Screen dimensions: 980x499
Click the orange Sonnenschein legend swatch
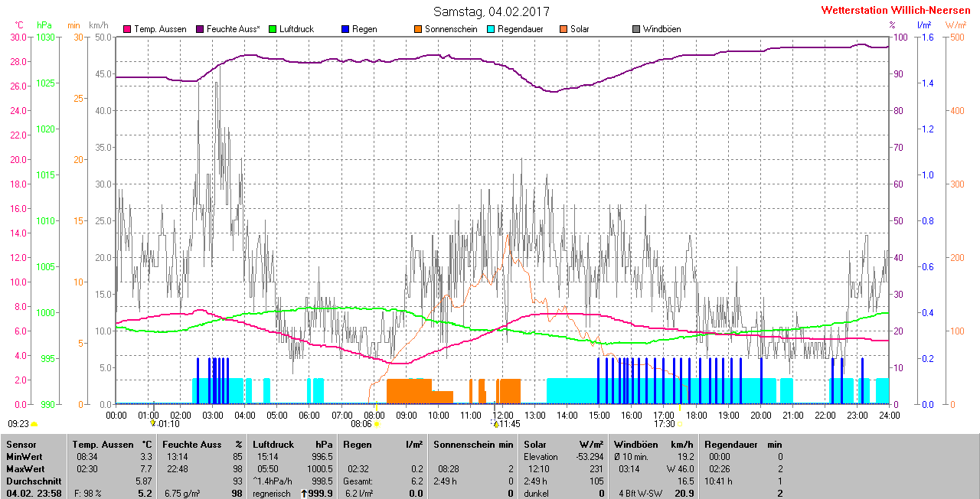[418, 29]
